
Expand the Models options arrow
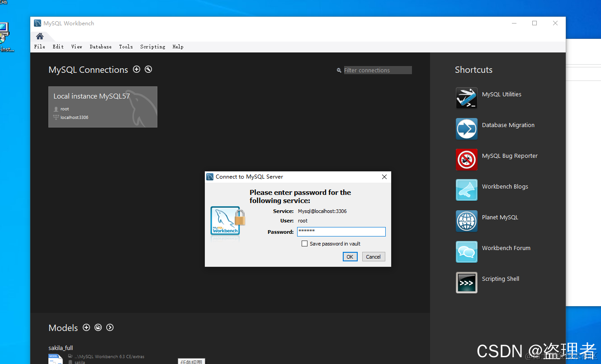(x=110, y=327)
